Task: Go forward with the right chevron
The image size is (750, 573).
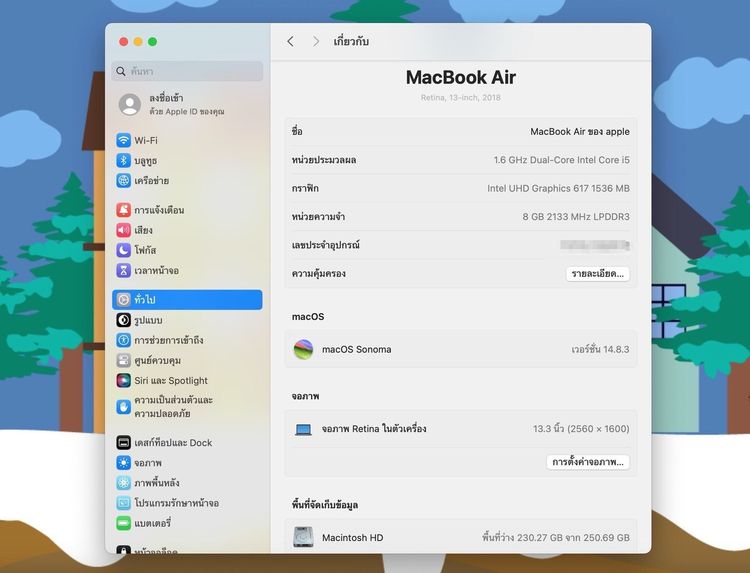Action: (x=316, y=42)
